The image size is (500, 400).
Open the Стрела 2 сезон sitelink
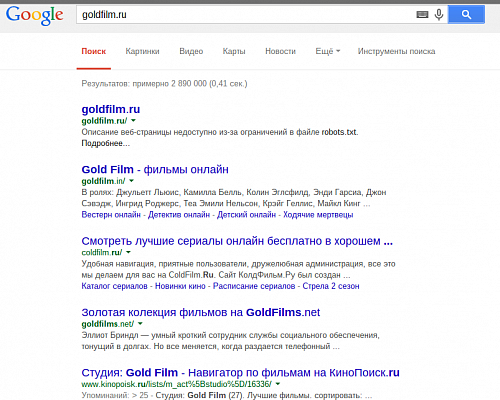[331, 286]
